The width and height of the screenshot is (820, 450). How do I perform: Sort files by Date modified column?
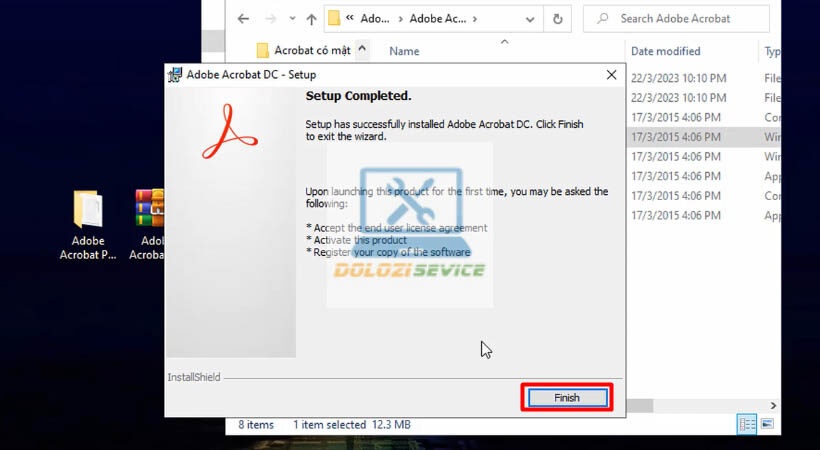665,51
